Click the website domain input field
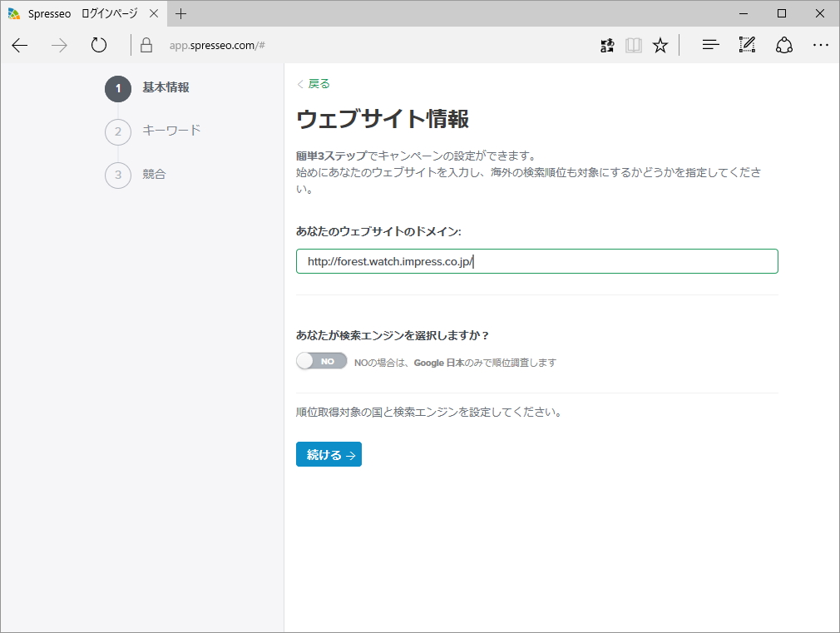This screenshot has height=633, width=840. pos(536,260)
